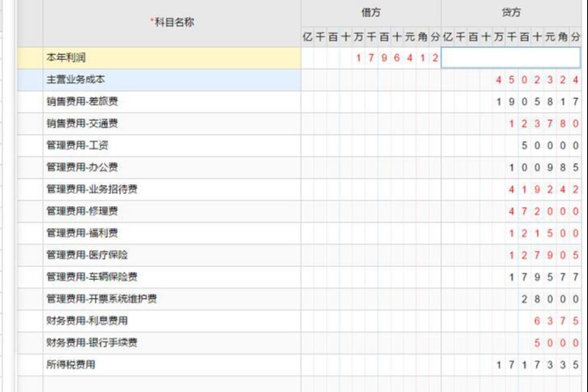Screen dimensions: 588x392
Task: Click the 科目名称 column header
Action: [x=172, y=23]
